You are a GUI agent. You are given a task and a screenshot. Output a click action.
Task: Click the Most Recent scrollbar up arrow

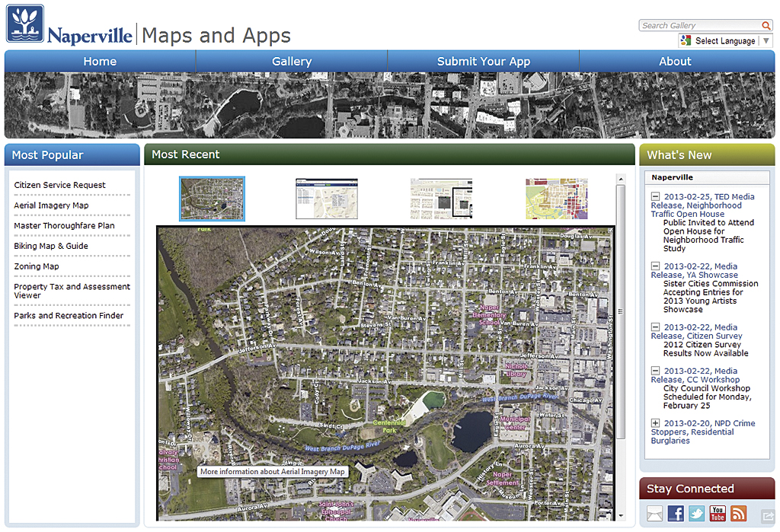point(620,179)
